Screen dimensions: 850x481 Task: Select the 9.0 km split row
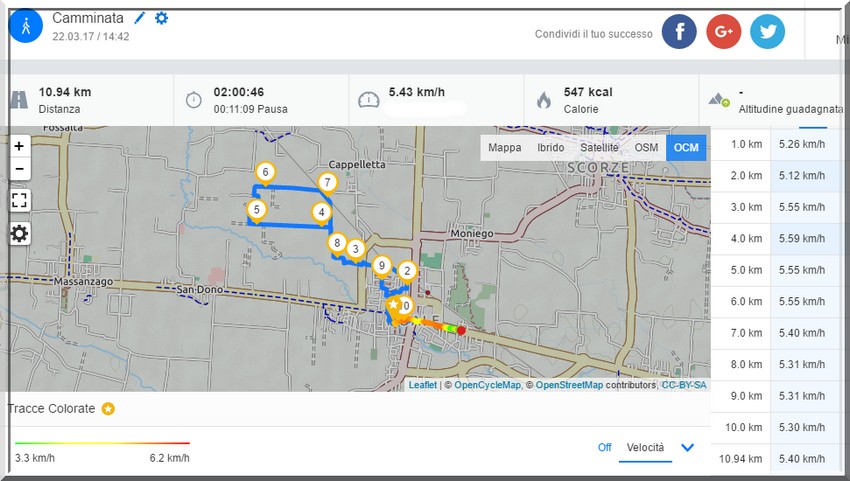(777, 396)
